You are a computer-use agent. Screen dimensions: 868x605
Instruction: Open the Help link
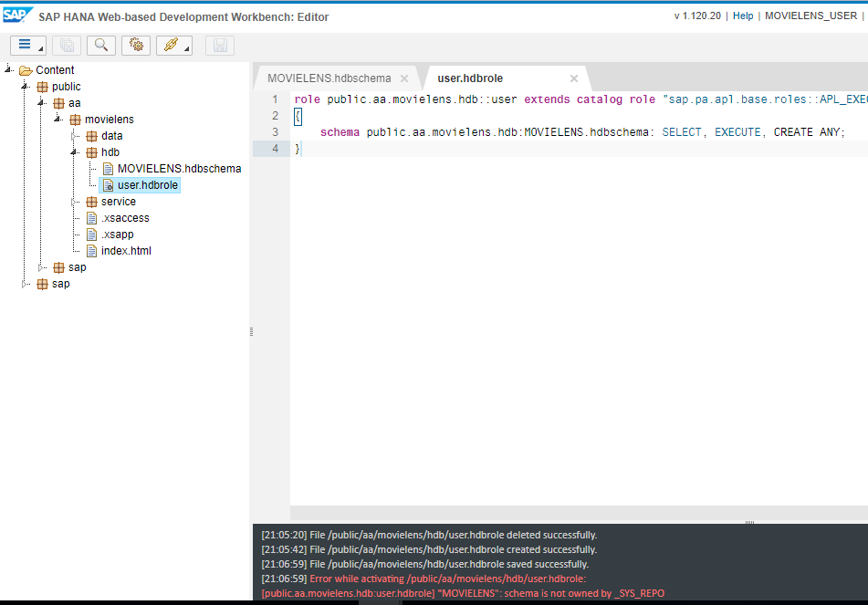click(x=742, y=16)
